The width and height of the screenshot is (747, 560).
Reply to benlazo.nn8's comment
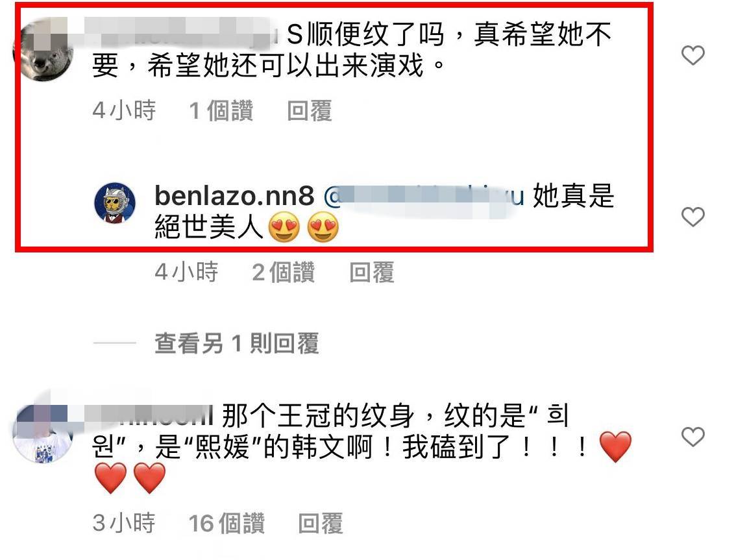click(372, 273)
